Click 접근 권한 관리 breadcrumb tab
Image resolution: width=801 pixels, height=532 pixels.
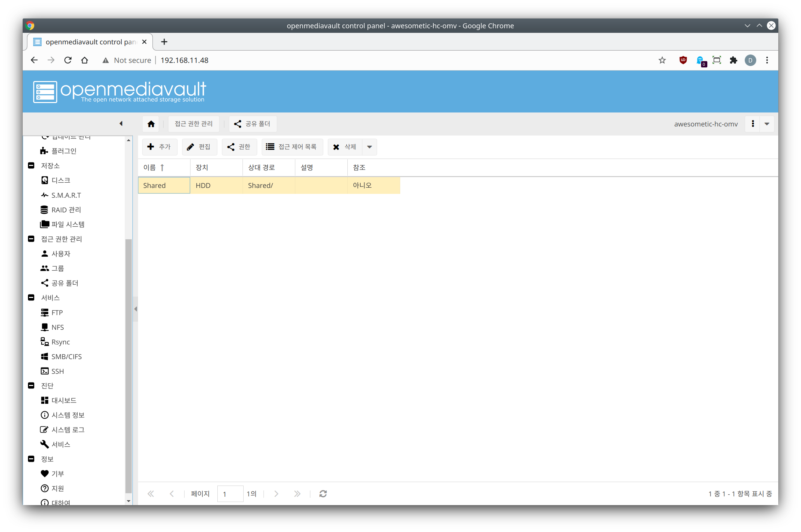(194, 124)
